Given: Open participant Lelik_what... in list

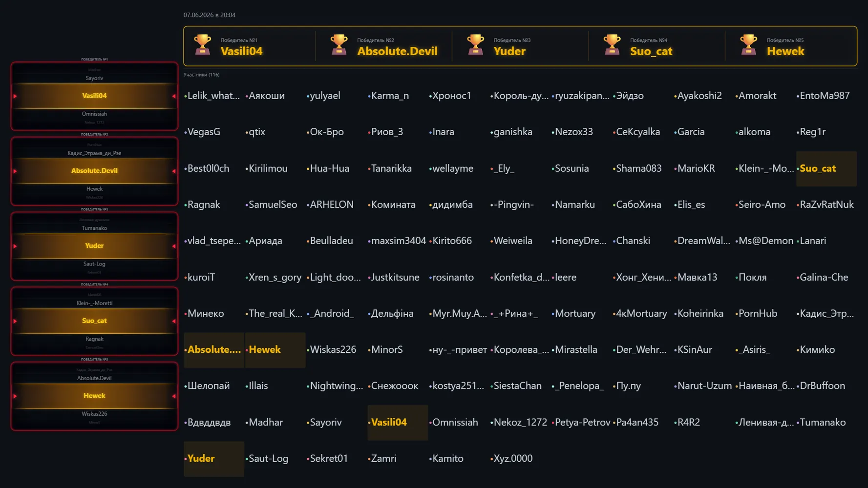Looking at the screenshot, I should click(x=213, y=96).
